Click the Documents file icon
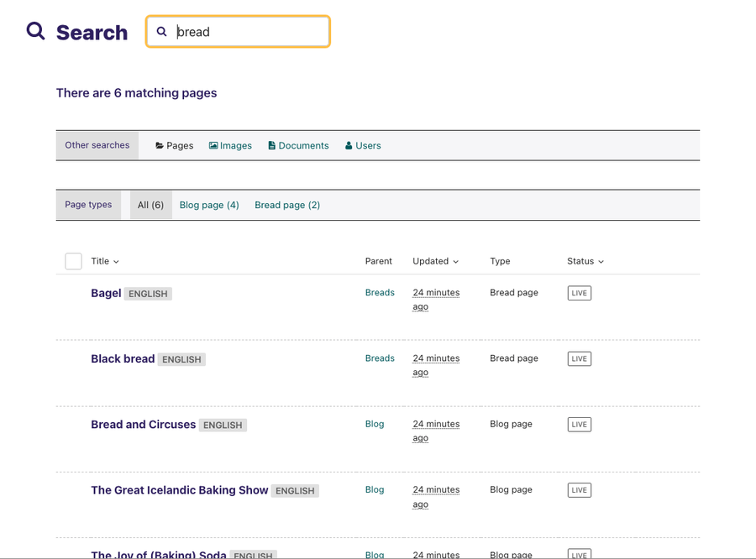This screenshot has width=756, height=559. (x=272, y=145)
